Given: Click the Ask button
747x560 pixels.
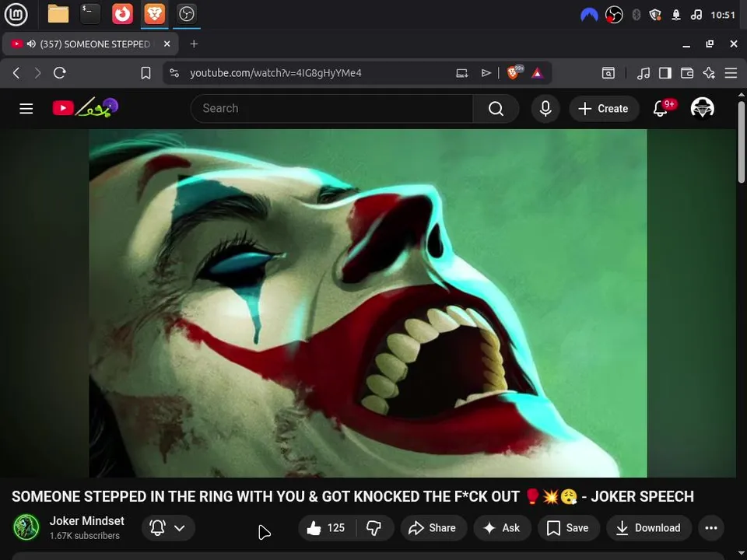Looking at the screenshot, I should coord(502,528).
